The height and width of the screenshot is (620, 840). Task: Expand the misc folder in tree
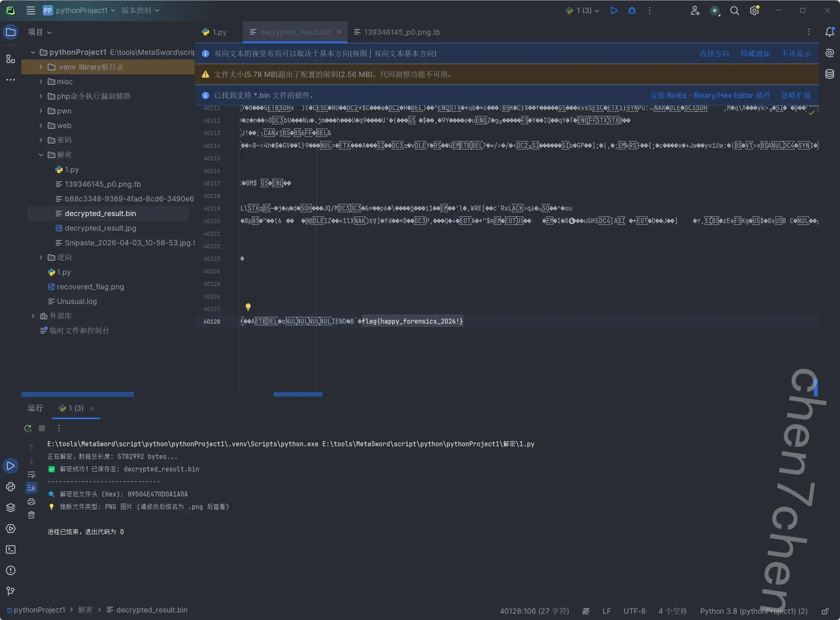click(x=41, y=82)
